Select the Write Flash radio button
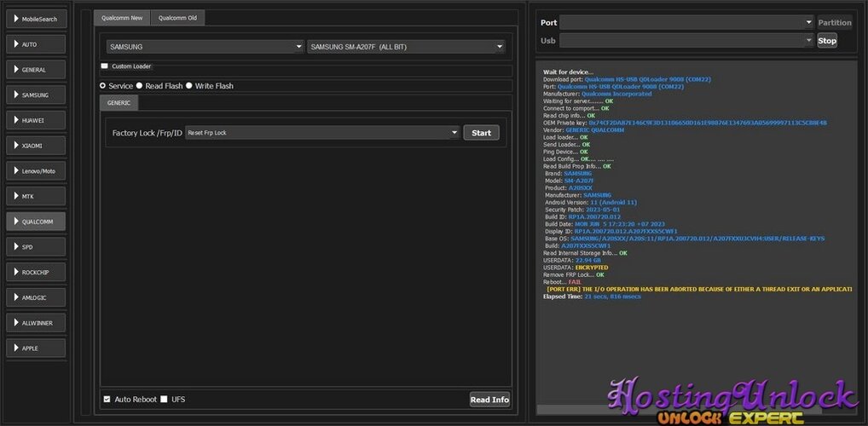Screen dimensions: 868x426 point(188,86)
